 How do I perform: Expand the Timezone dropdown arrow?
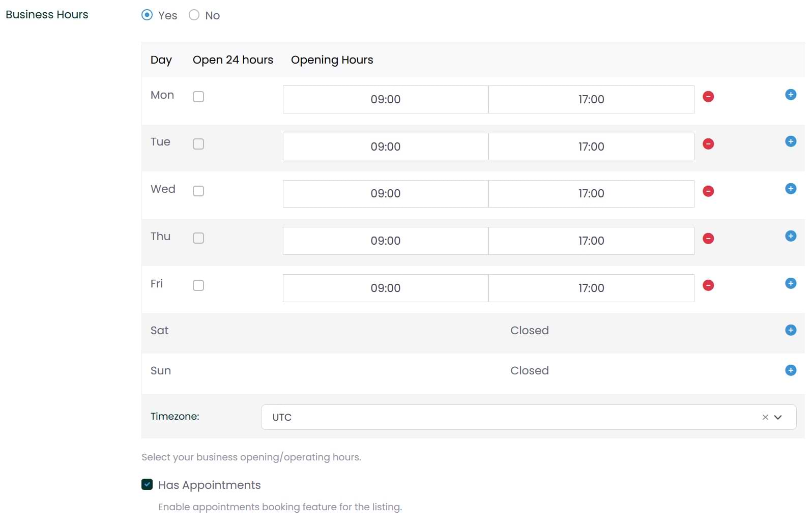point(778,417)
